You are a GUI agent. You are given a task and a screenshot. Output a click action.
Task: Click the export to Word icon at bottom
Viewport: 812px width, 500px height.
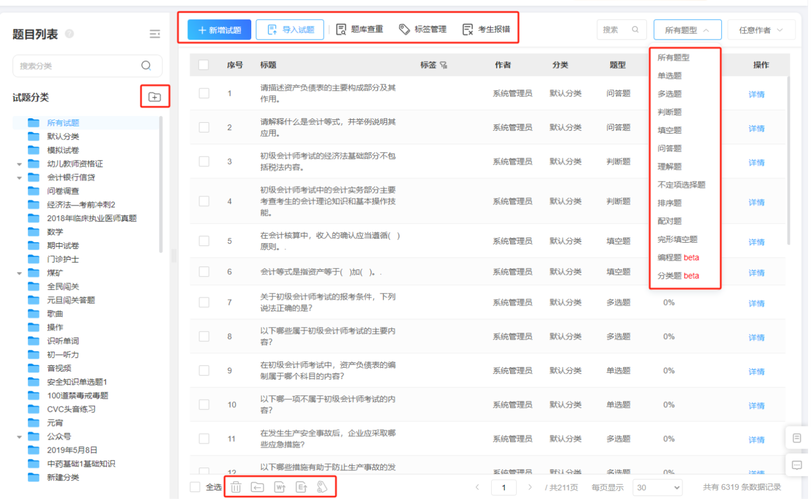(279, 487)
